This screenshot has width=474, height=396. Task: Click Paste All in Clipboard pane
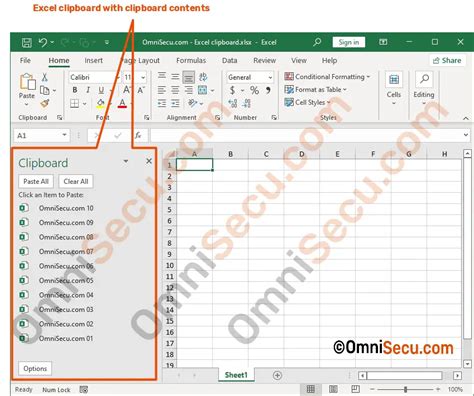tap(36, 181)
